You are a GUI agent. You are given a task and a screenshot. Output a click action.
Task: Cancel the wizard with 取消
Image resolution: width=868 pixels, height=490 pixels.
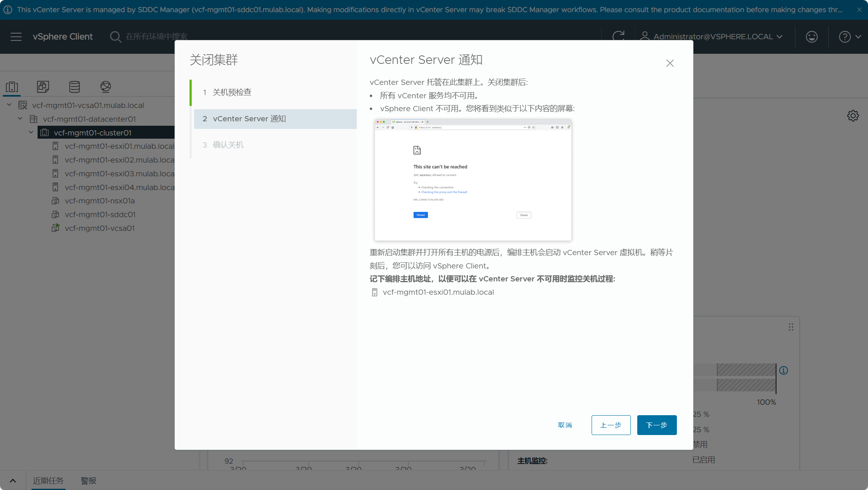click(565, 425)
